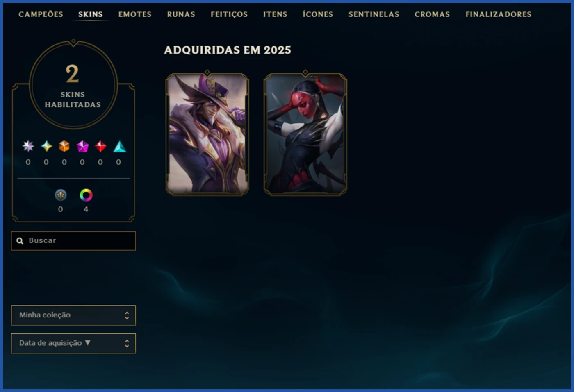
Task: Open the Finalizadores tab
Action: click(498, 14)
